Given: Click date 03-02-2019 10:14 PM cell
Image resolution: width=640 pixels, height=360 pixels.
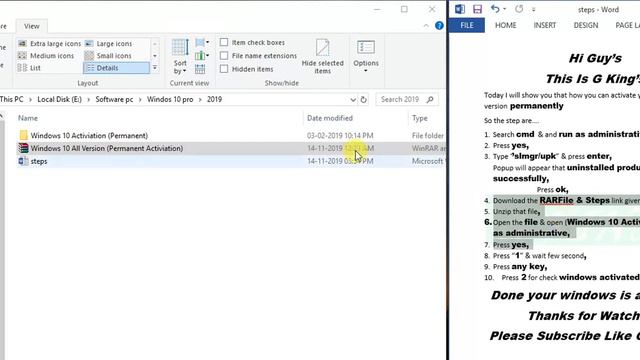Looking at the screenshot, I should click(340, 136).
